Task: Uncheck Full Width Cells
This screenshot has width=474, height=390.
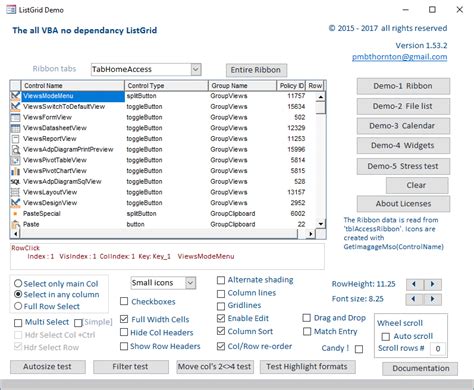Action: (x=124, y=319)
